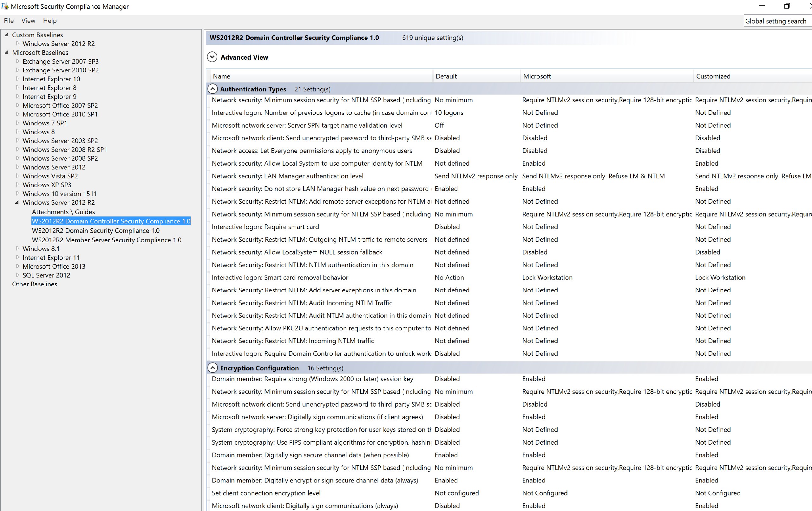Image resolution: width=812 pixels, height=511 pixels.
Task: Expand the Exchange Server 2007 SP3 node
Action: pos(17,61)
